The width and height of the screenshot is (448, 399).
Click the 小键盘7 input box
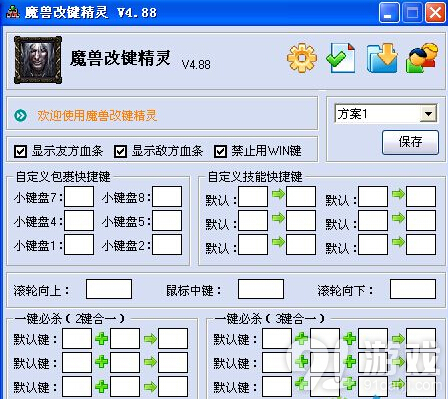79,197
